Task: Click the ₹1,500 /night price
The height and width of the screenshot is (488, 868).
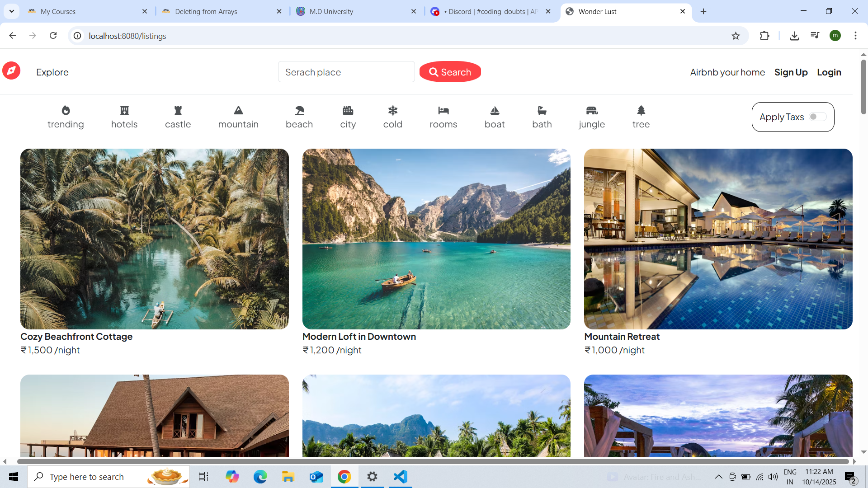Action: point(50,350)
